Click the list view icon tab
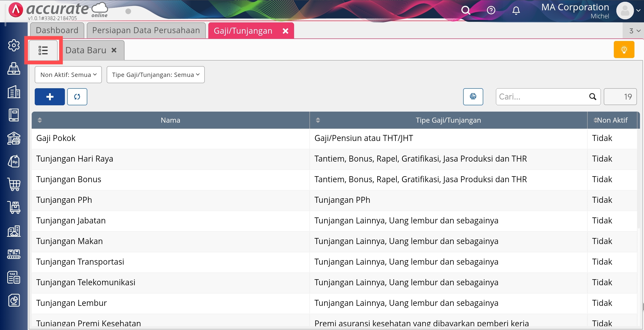 pyautogui.click(x=43, y=50)
